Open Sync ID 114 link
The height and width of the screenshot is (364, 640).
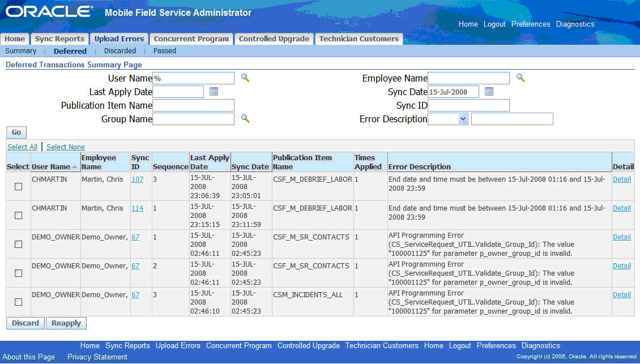[x=137, y=208]
